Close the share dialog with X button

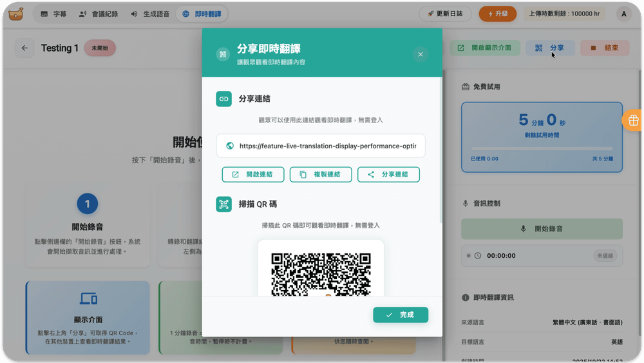[x=420, y=54]
